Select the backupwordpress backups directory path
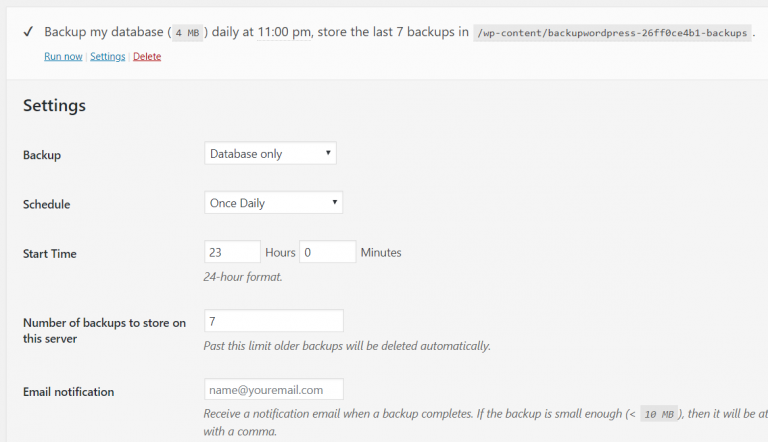The height and width of the screenshot is (442, 768). click(x=612, y=33)
